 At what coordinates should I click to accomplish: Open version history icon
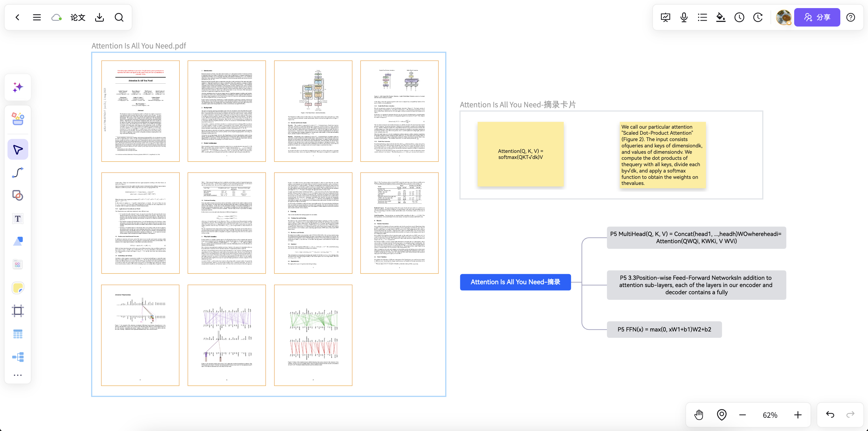coord(758,17)
